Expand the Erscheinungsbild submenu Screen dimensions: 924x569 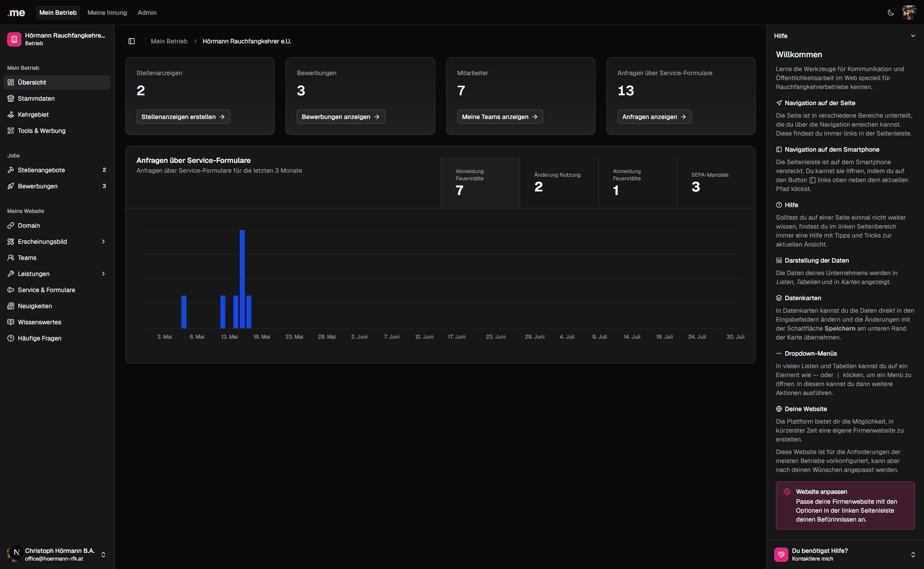[x=103, y=242]
